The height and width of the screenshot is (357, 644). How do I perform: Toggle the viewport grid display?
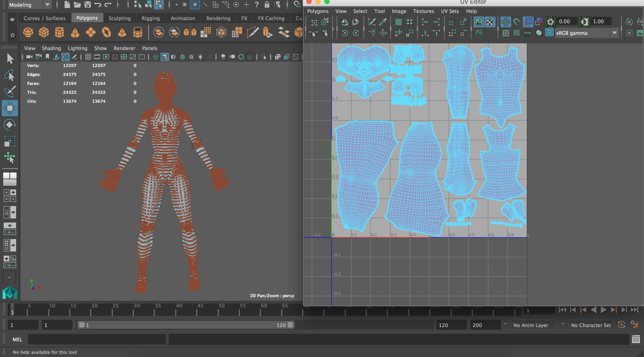(x=88, y=57)
